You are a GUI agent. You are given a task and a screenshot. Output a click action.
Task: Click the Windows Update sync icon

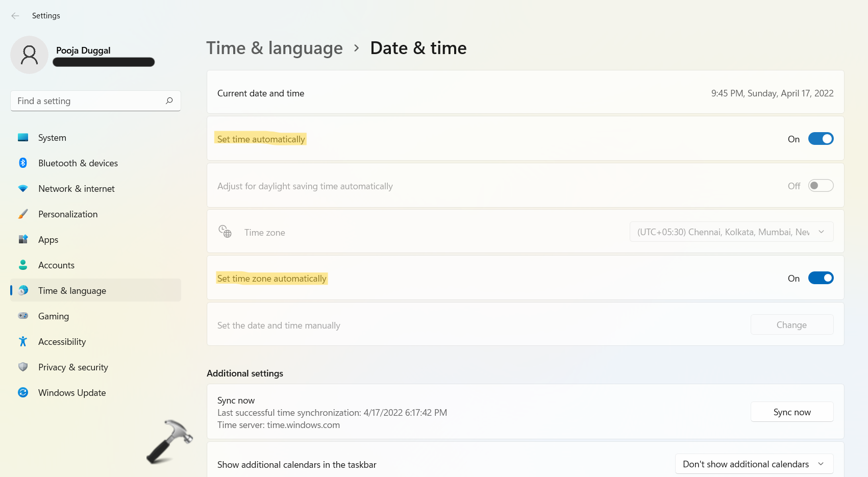click(23, 392)
